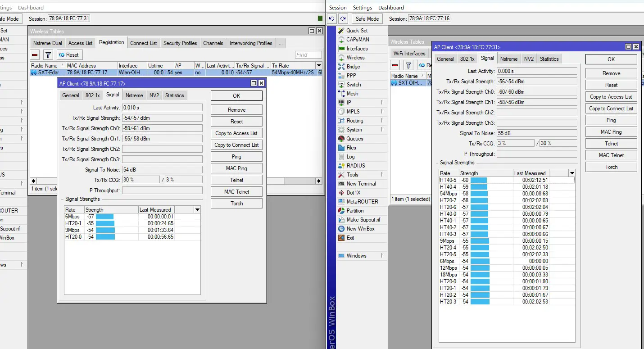
Task: Click the Find search field
Action: pos(308,55)
